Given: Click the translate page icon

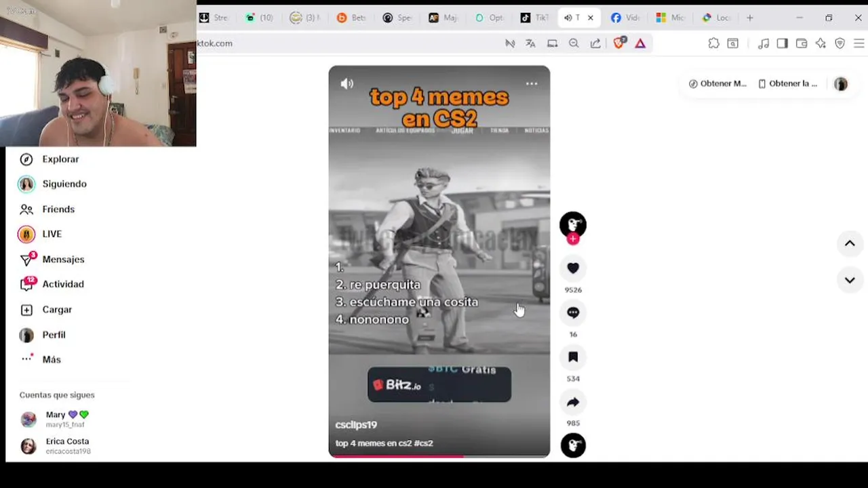Looking at the screenshot, I should (x=530, y=43).
